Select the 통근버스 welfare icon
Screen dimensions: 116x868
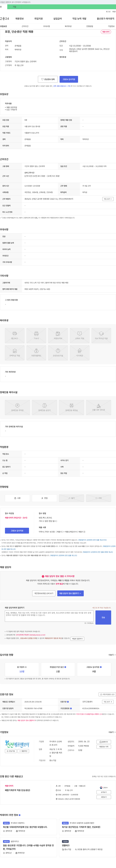(15, 336)
